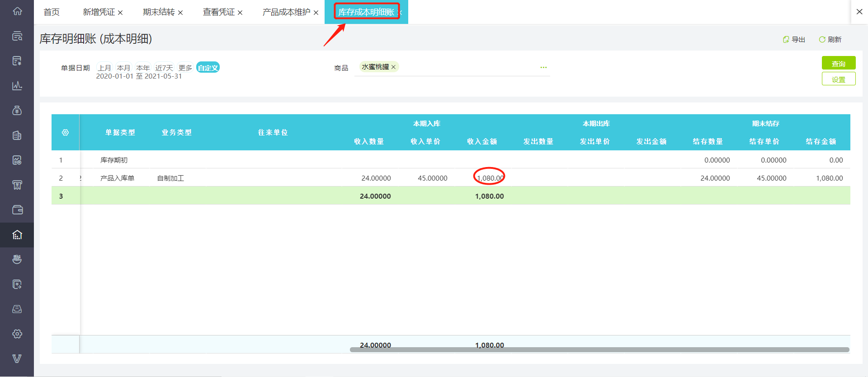
Task: Click the 45.00000 income unit price cell
Action: tap(433, 178)
